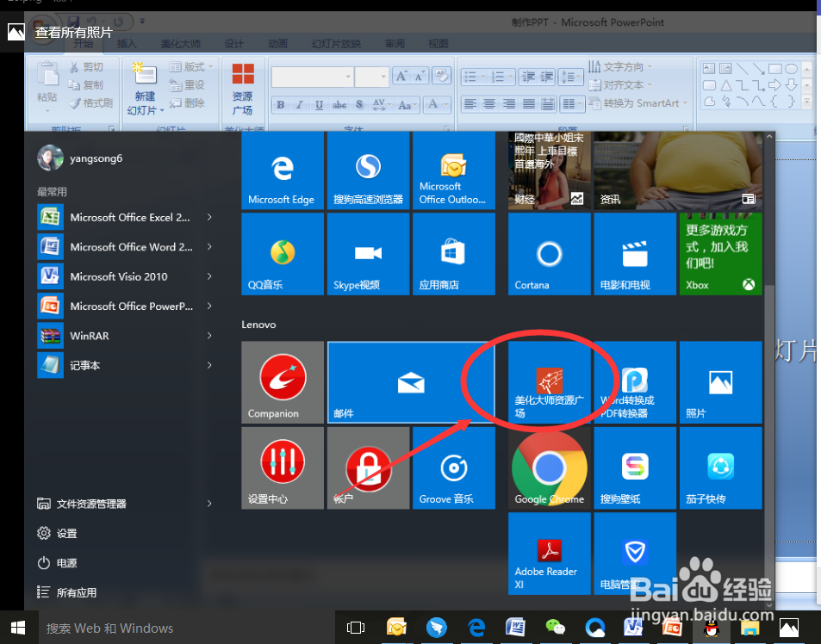Screen dimensions: 821x644
Task: Open the Microsoft Office Outlook tile
Action: 453,170
